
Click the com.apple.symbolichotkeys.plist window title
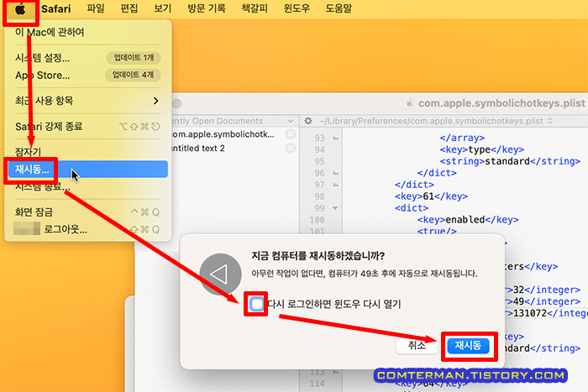tap(501, 103)
